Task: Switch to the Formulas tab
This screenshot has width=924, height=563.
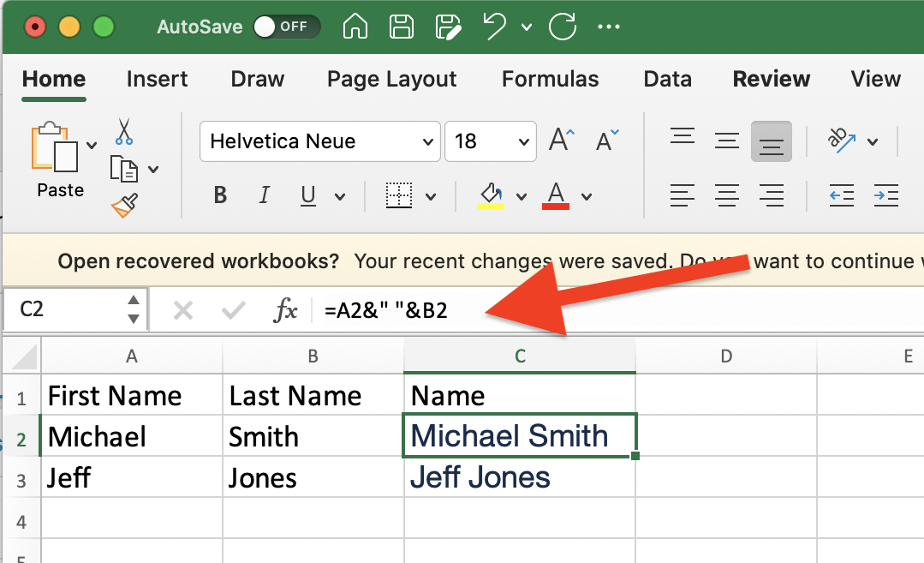Action: click(550, 80)
